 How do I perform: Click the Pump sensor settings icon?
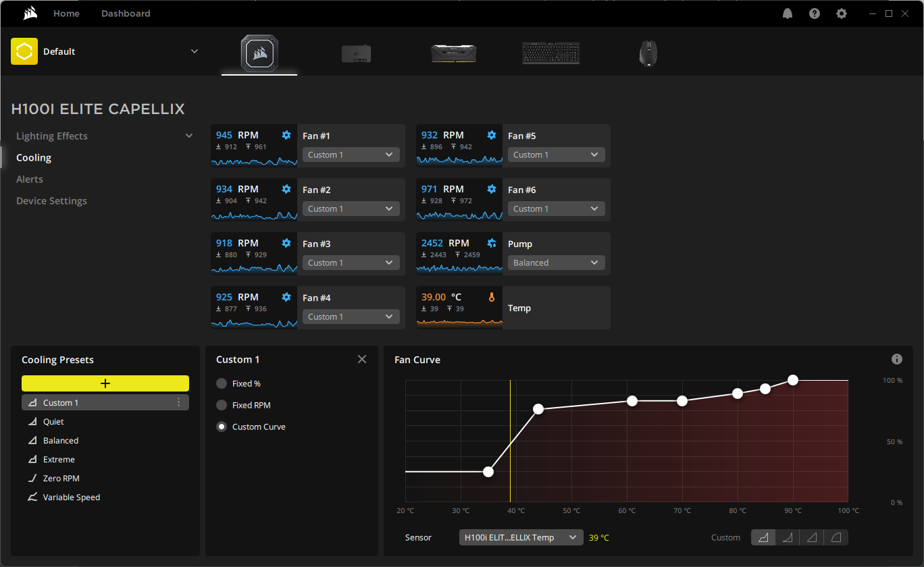(492, 243)
